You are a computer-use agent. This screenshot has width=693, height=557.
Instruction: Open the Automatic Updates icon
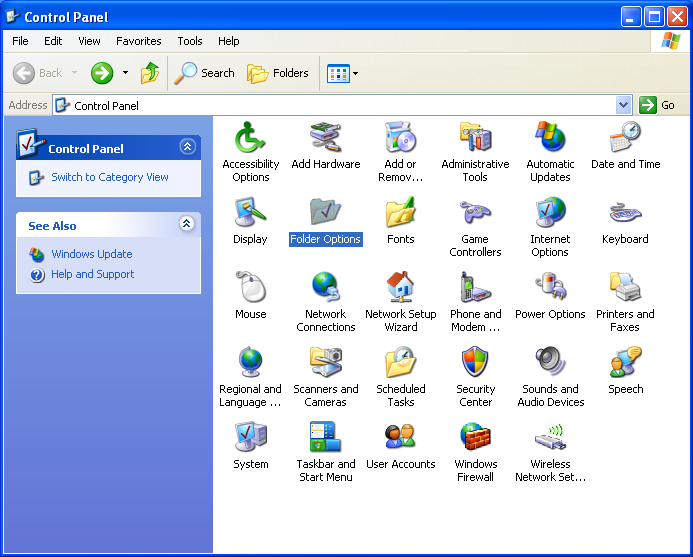(550, 137)
